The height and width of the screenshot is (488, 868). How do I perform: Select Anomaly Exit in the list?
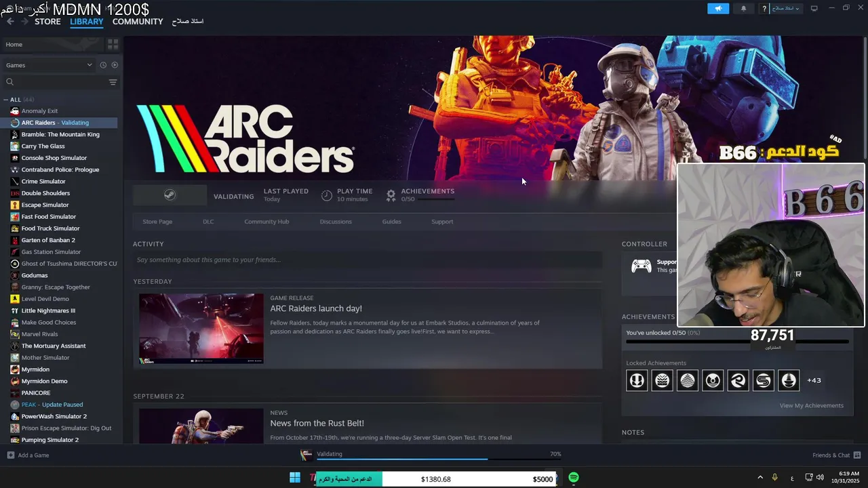pos(39,111)
